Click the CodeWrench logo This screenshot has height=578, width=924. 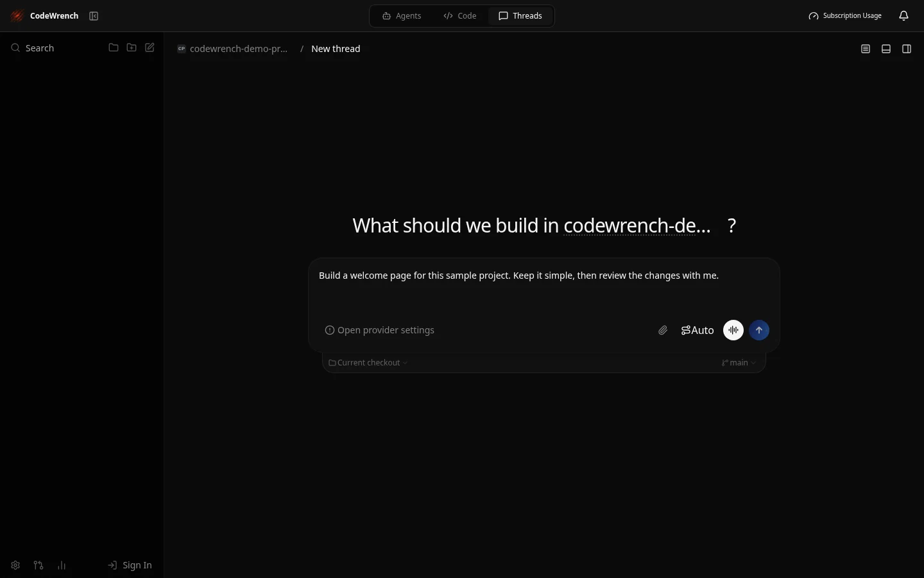[17, 16]
